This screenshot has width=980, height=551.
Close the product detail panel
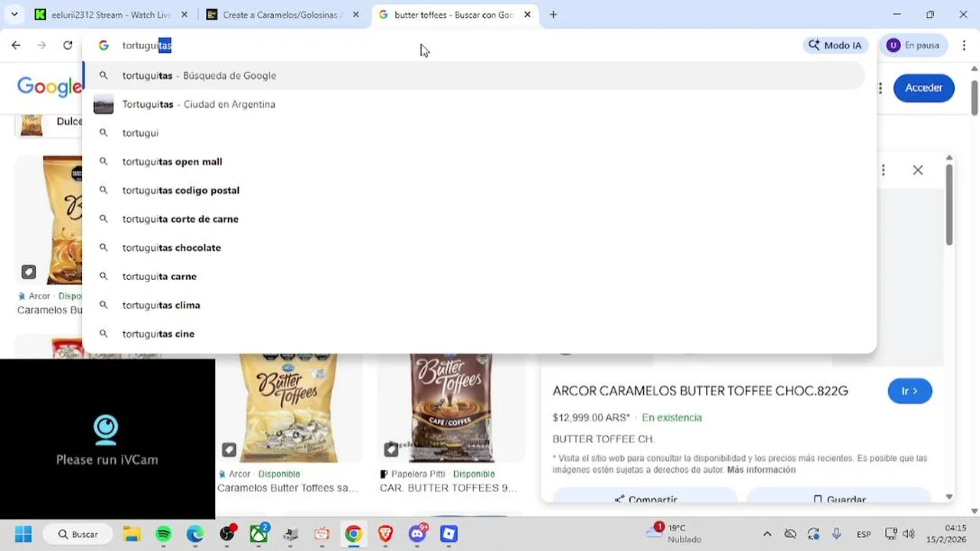coord(918,170)
